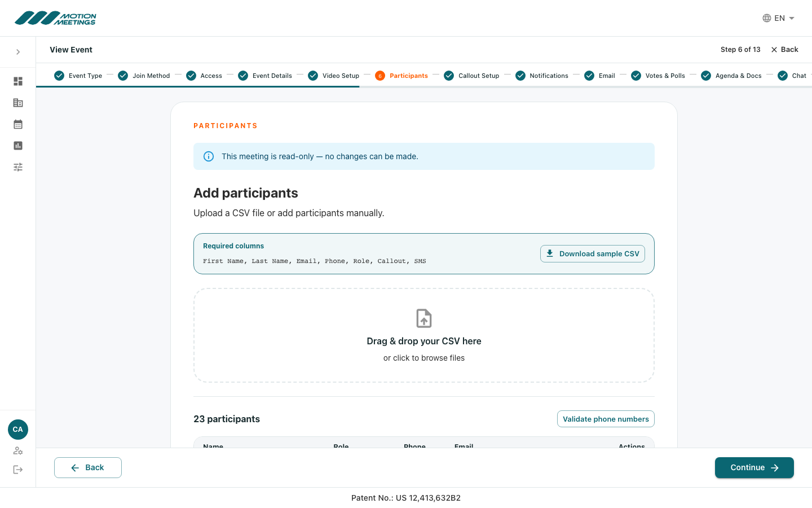This screenshot has height=508, width=812.
Task: Click the 'Step 6 of 13' indicator
Action: pos(740,50)
